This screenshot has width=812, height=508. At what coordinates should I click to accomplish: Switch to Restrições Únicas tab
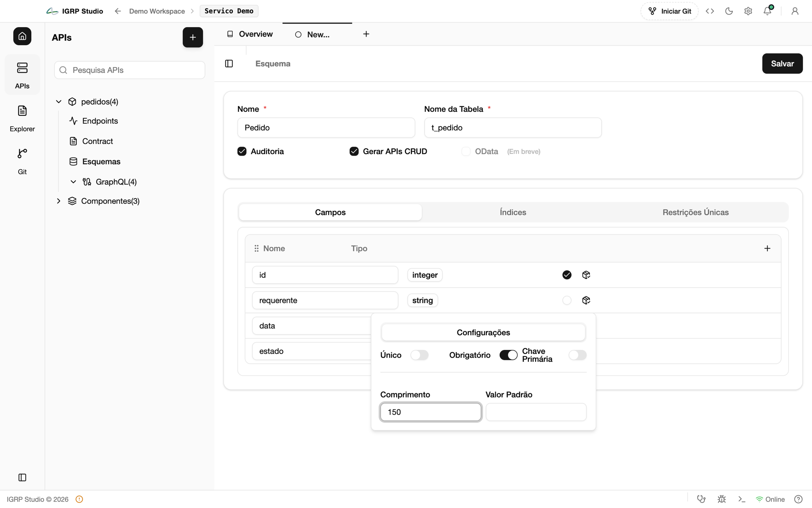pyautogui.click(x=695, y=212)
